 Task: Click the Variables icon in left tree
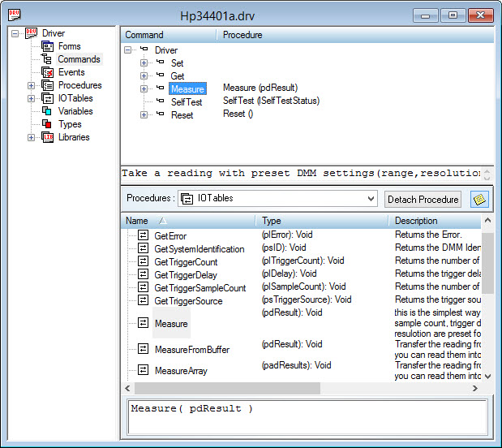coord(48,111)
